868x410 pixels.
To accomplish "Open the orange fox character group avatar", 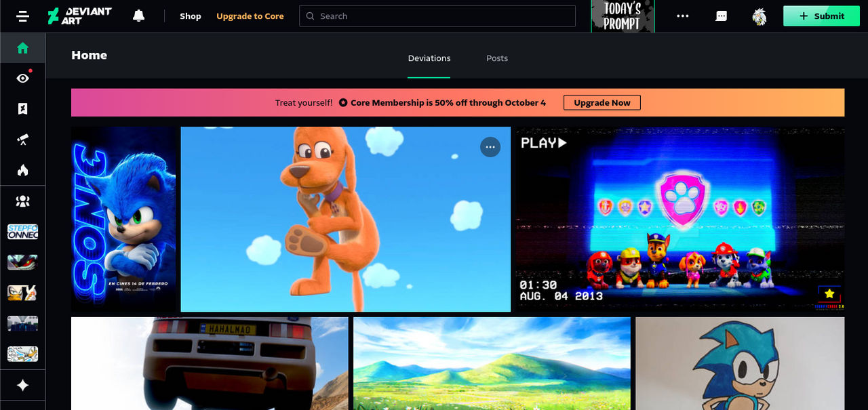I will click(22, 293).
